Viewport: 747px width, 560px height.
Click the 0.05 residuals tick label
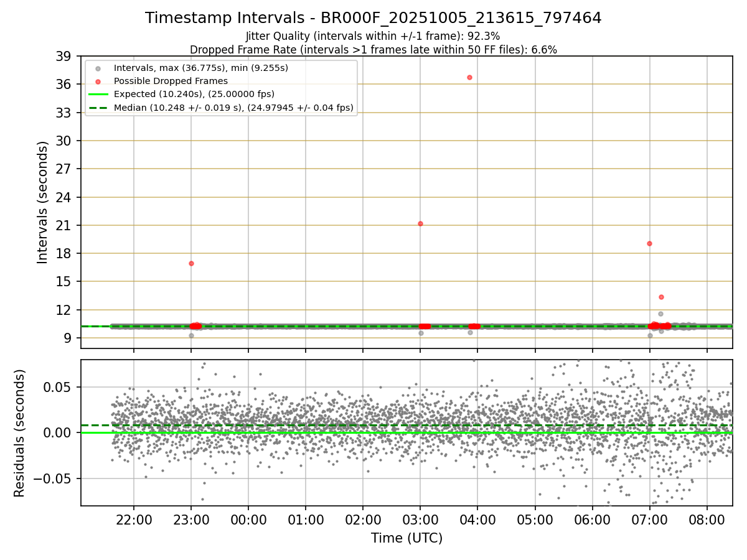click(58, 387)
